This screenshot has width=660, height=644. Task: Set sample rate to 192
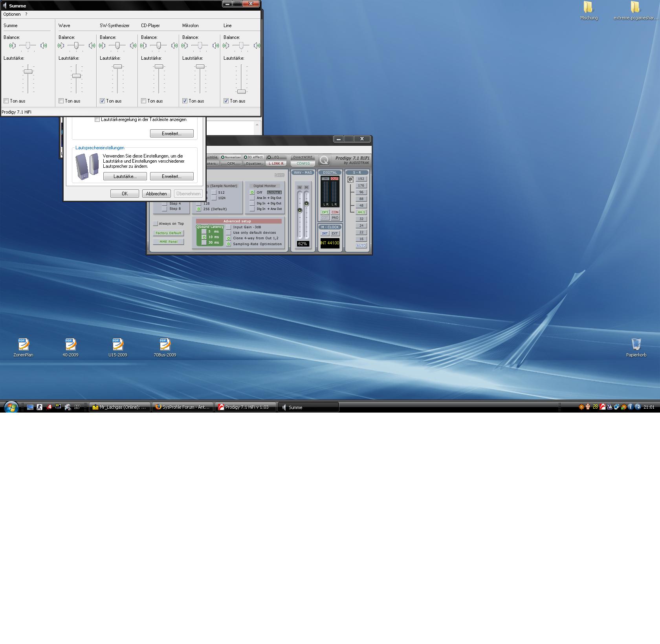point(361,179)
